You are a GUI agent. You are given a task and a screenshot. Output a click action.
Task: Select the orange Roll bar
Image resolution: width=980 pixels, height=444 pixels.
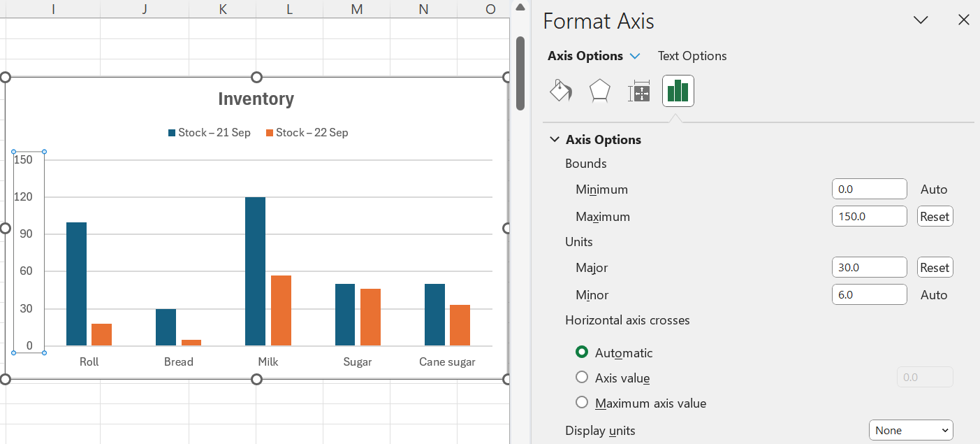101,334
